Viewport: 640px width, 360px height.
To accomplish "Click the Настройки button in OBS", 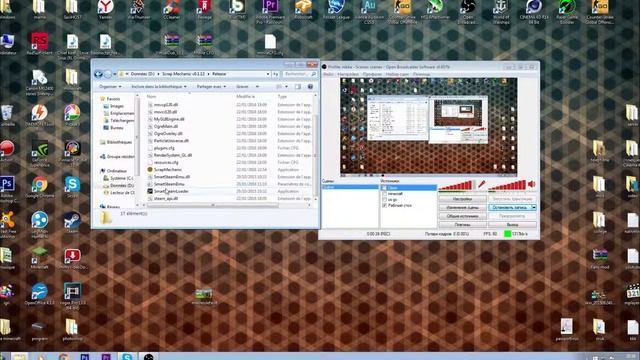I will pyautogui.click(x=462, y=199).
